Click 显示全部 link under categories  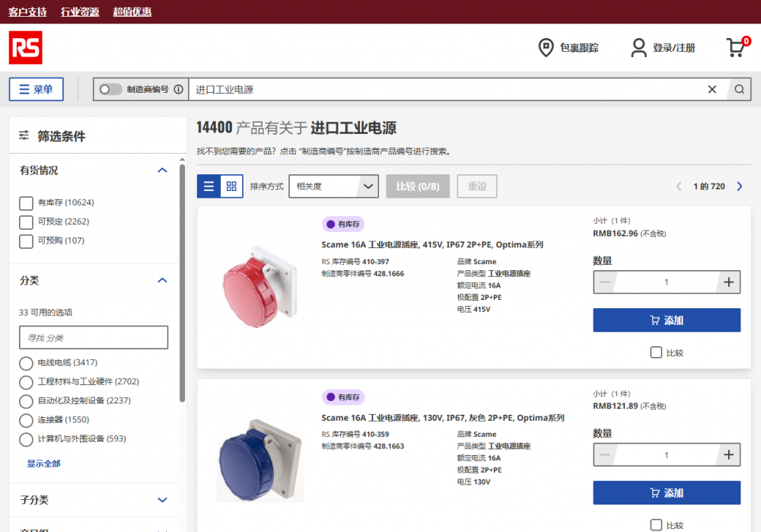[43, 464]
